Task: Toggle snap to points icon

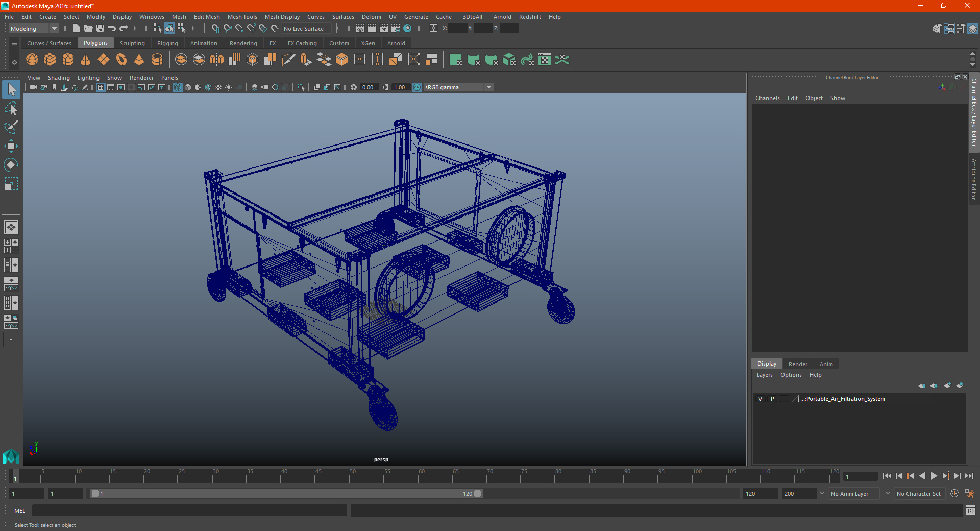Action: click(239, 29)
